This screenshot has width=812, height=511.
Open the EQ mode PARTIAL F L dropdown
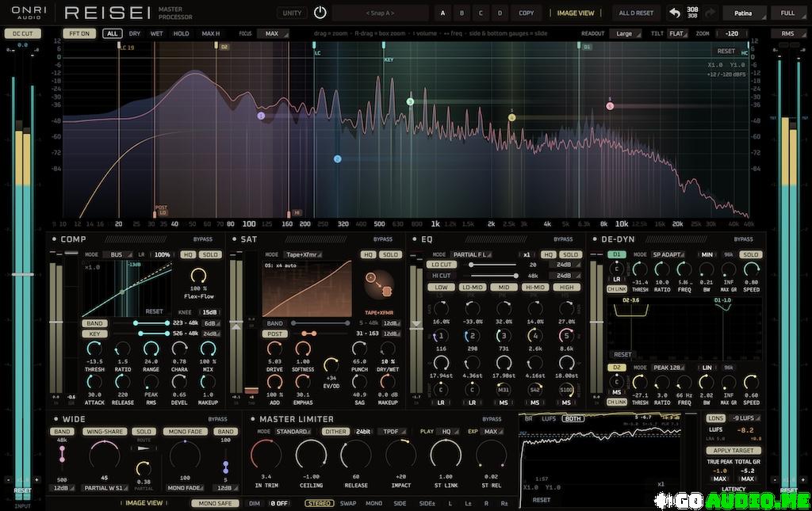[471, 254]
